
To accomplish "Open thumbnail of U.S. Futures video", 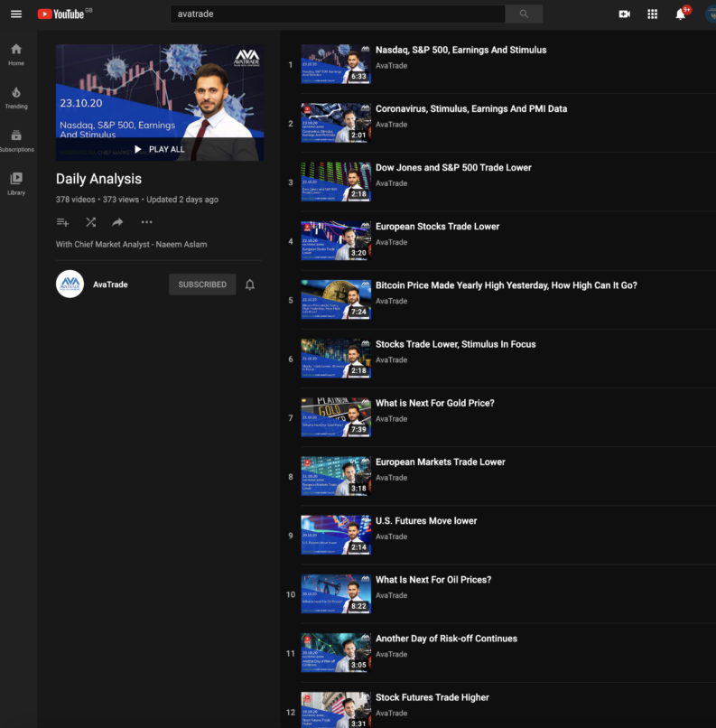I will click(336, 535).
